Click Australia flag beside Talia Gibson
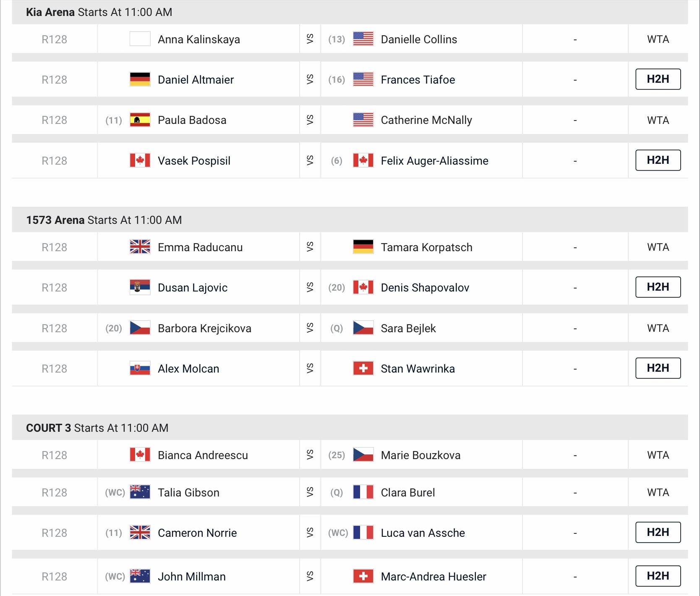The height and width of the screenshot is (596, 700). pyautogui.click(x=140, y=492)
